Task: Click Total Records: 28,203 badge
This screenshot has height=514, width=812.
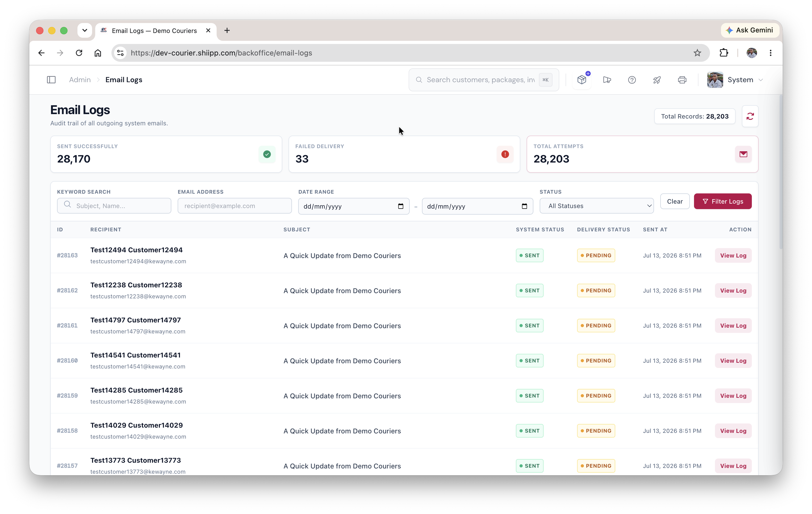Action: [x=695, y=116]
